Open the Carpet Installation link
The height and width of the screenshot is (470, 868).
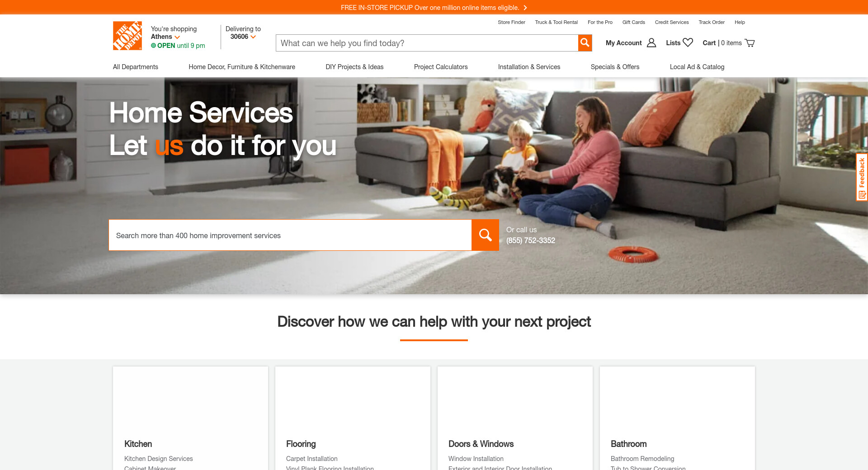(x=311, y=459)
